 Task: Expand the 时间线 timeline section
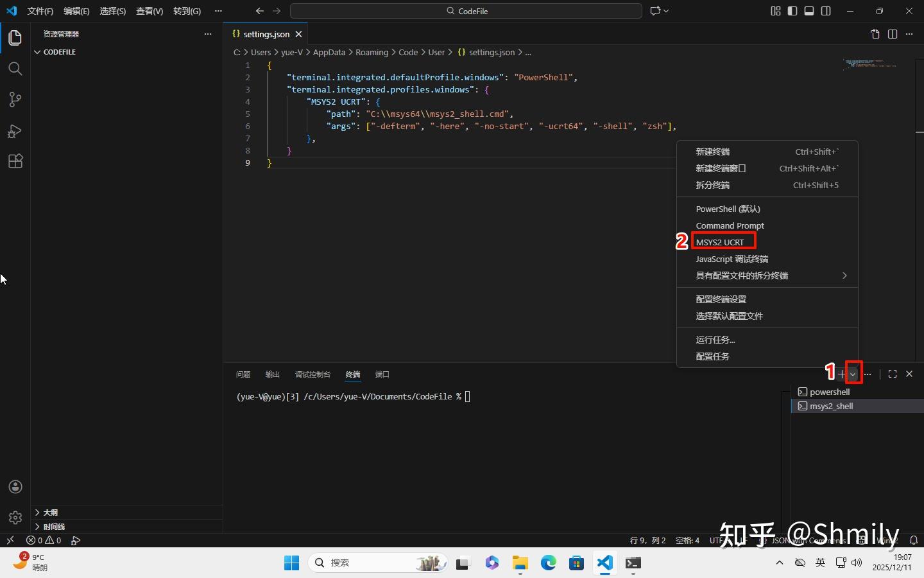pos(127,526)
